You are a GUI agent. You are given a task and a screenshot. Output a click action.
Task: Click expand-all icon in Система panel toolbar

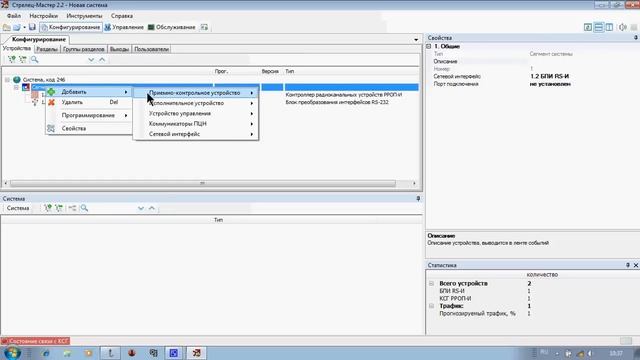48,208
